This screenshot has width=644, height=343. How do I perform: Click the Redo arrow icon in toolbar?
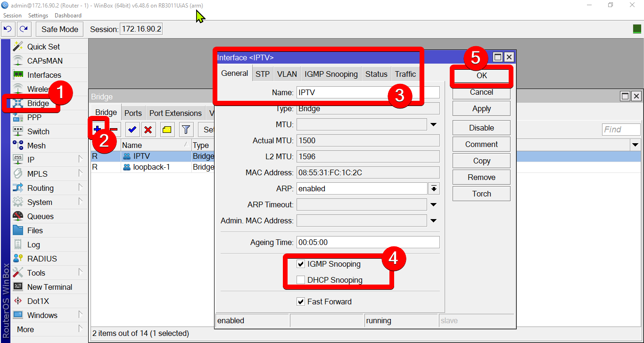[24, 29]
